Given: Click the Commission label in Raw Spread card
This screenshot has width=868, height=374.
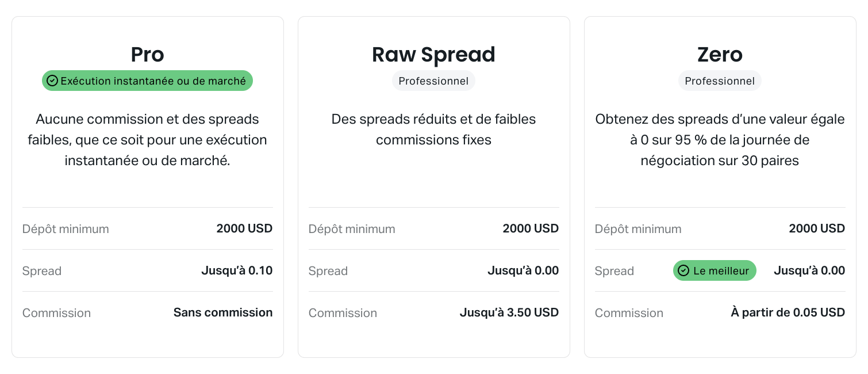Looking at the screenshot, I should click(343, 313).
